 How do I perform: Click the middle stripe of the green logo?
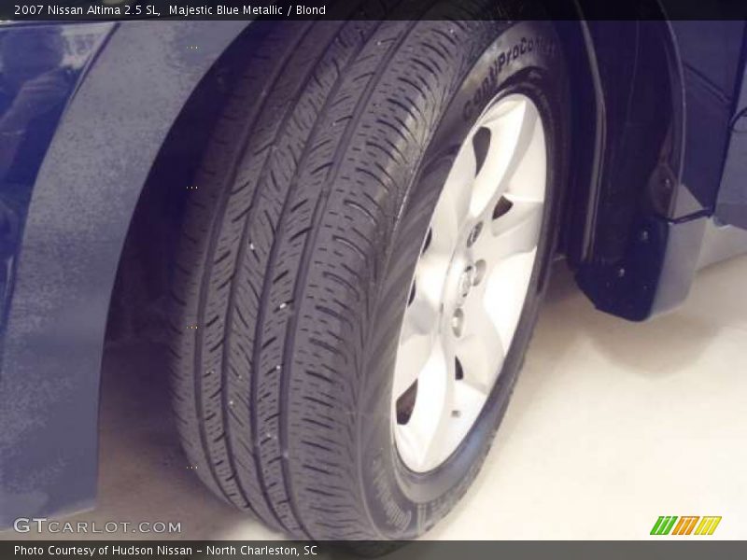click(686, 525)
